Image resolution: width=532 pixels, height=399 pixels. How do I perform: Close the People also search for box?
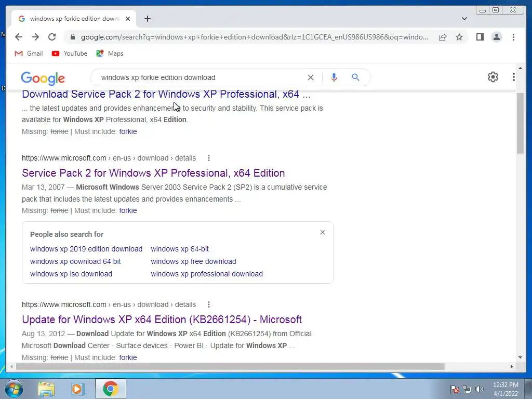tap(323, 232)
